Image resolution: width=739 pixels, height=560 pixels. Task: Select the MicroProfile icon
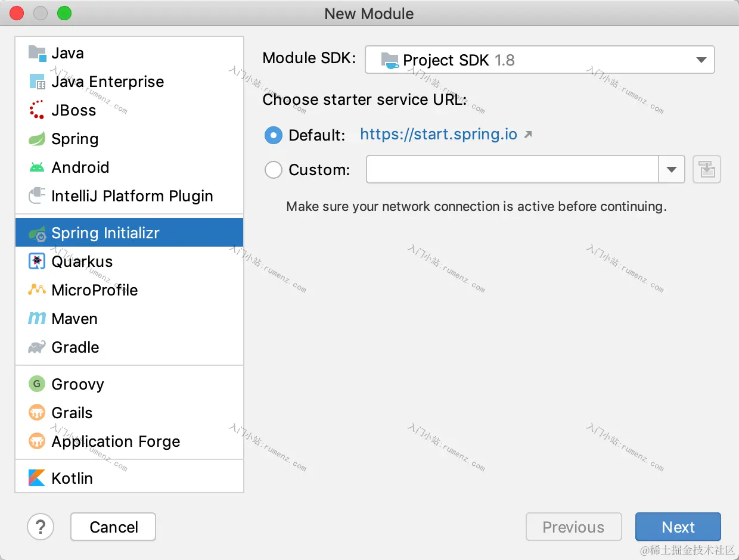(37, 290)
